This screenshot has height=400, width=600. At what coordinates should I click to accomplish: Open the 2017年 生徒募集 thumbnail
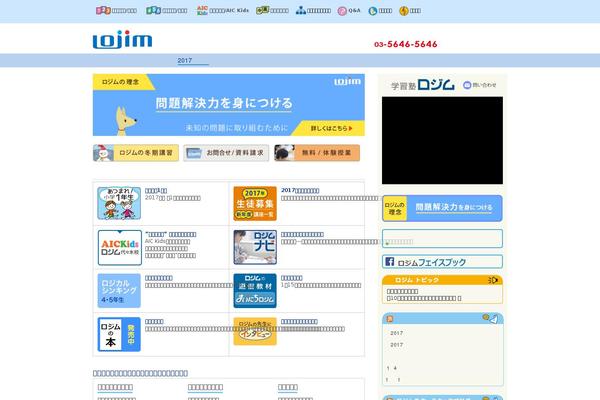[x=255, y=203]
